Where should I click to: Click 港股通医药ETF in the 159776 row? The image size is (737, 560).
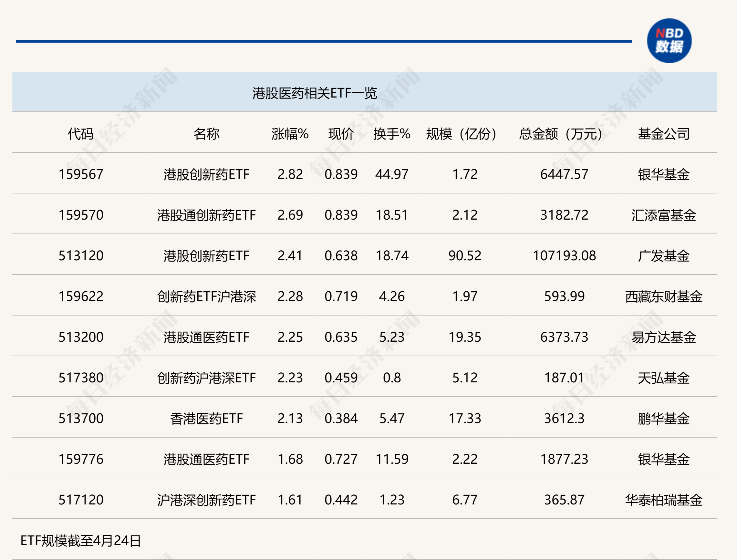pos(206,459)
